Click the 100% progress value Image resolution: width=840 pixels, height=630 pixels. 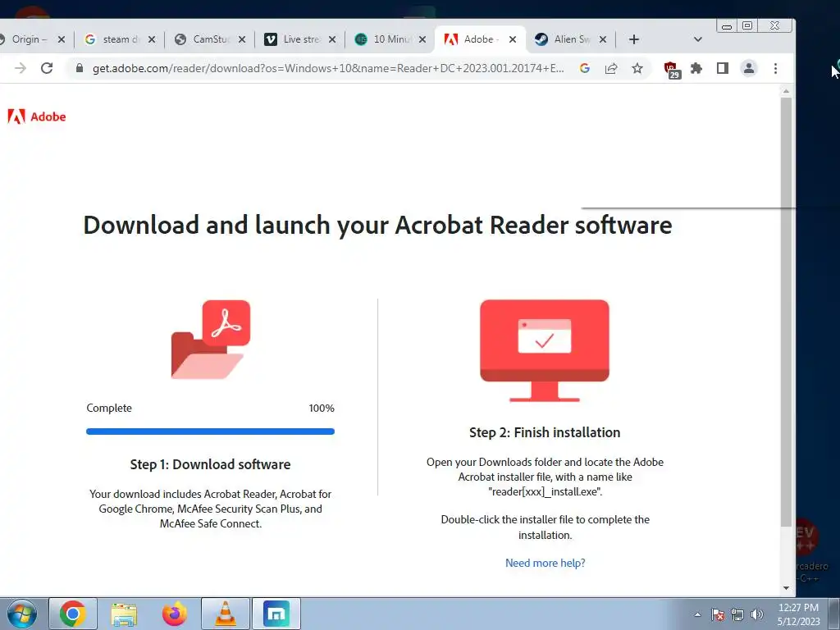click(x=322, y=409)
